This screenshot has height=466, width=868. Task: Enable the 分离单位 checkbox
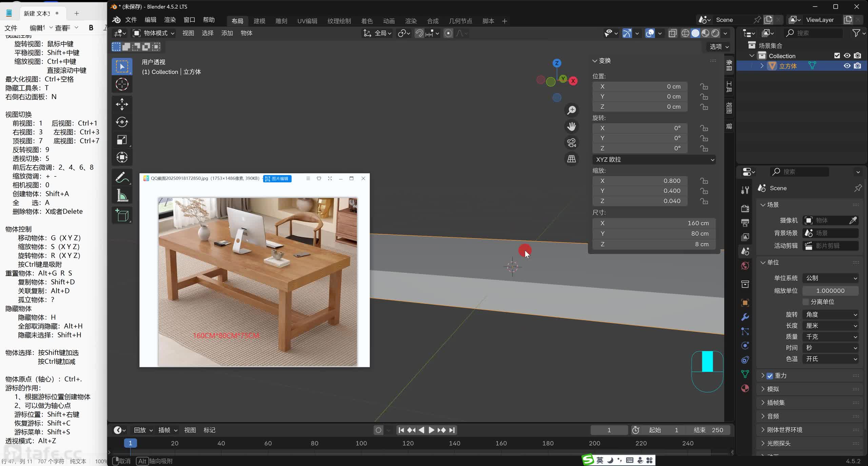click(x=806, y=302)
